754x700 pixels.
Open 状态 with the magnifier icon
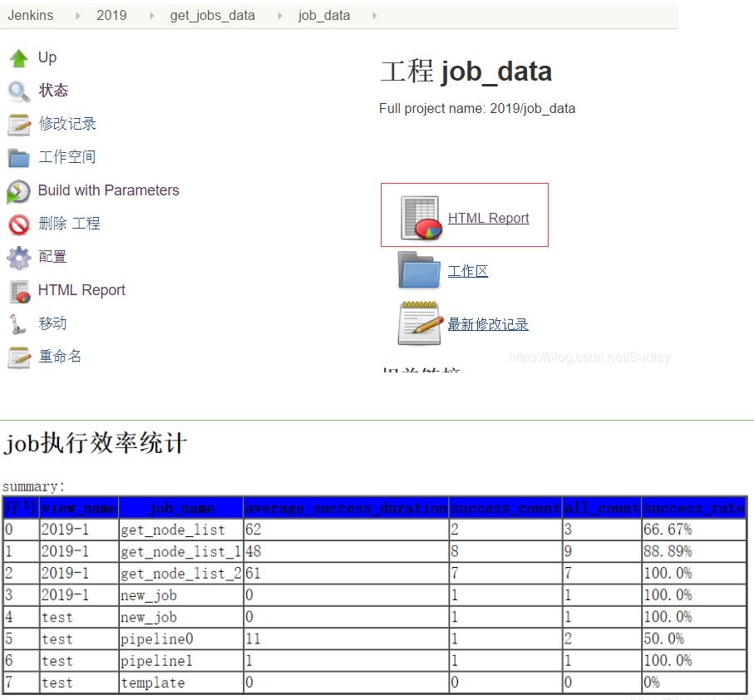point(18,90)
